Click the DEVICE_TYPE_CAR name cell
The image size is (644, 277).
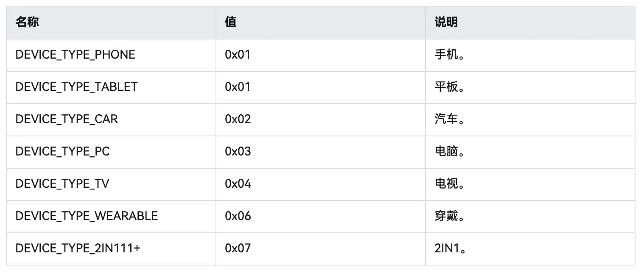pyautogui.click(x=67, y=119)
